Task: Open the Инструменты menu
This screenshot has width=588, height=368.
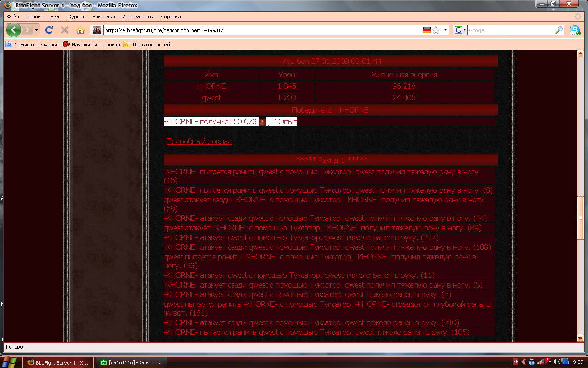Action: pos(138,17)
